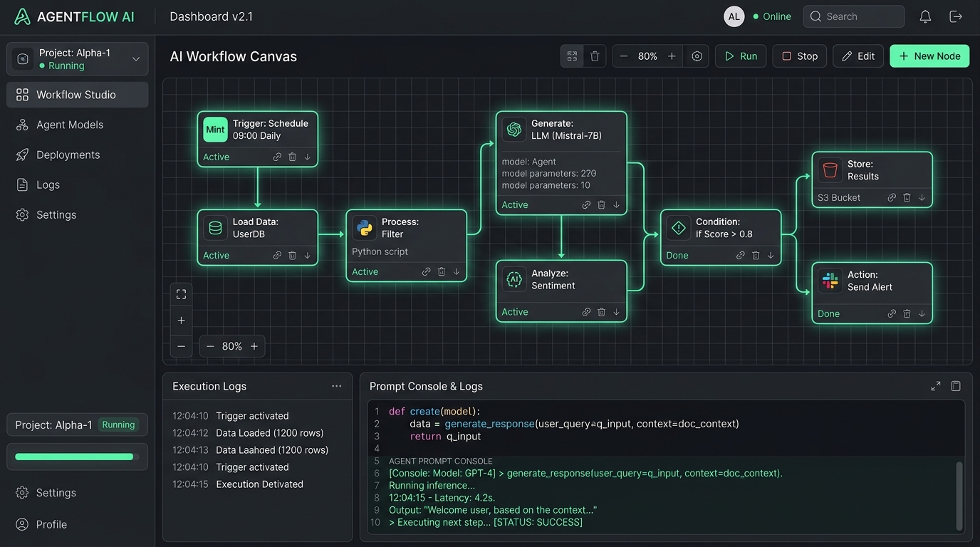Viewport: 980px width, 547px height.
Task: Run the workflow
Action: (x=741, y=56)
